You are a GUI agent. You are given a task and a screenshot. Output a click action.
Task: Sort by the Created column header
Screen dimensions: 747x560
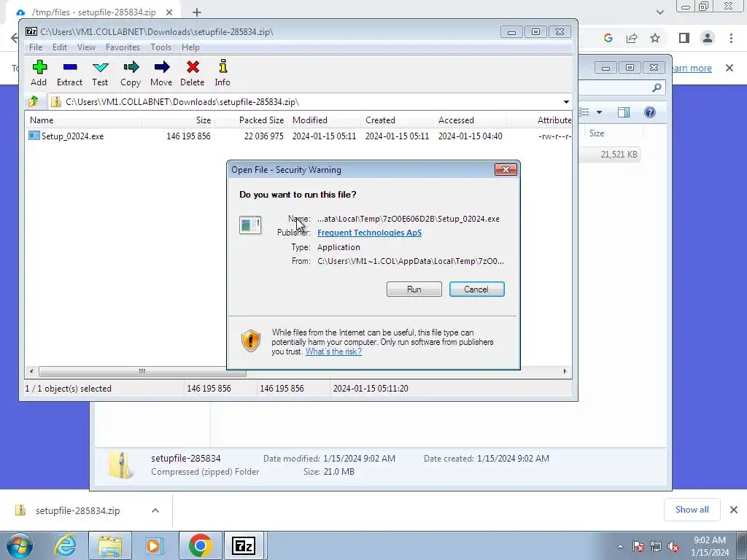[x=398, y=120]
